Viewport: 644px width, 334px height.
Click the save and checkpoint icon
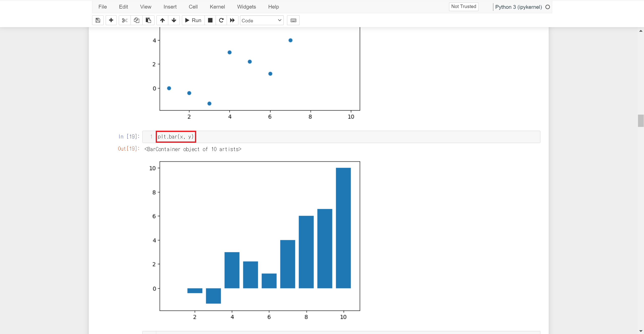98,20
